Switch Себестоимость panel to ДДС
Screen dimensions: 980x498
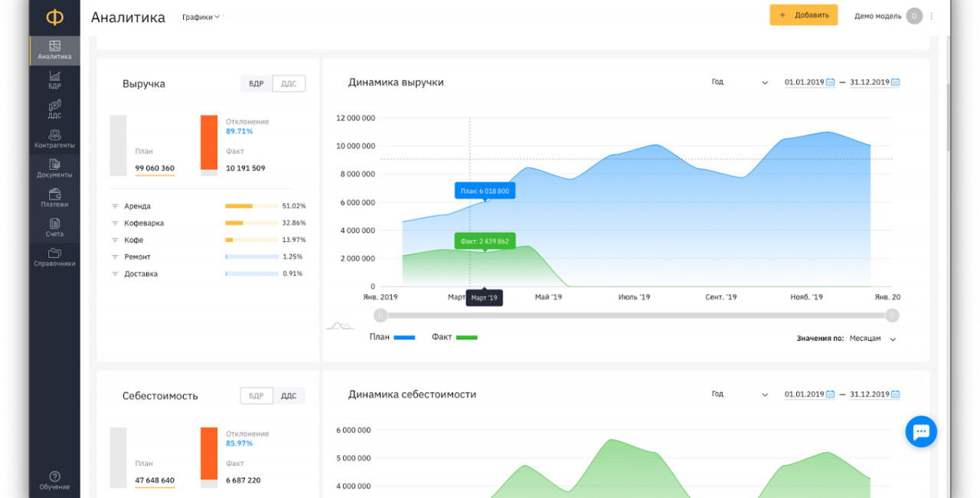tap(289, 395)
